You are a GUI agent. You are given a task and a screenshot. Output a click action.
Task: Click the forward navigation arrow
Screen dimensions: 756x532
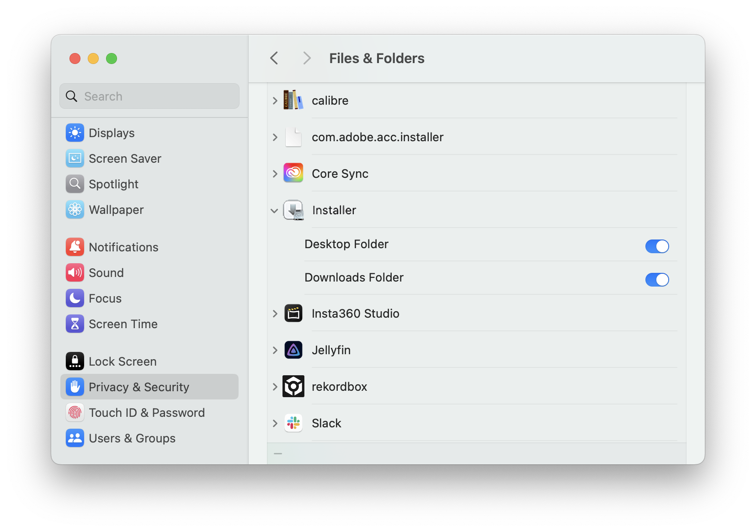(306, 58)
